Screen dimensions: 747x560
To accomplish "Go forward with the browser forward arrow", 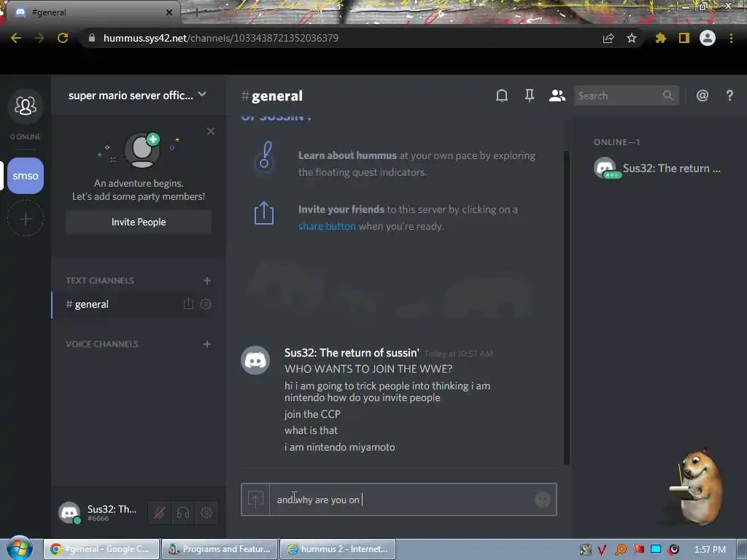I will coord(39,38).
